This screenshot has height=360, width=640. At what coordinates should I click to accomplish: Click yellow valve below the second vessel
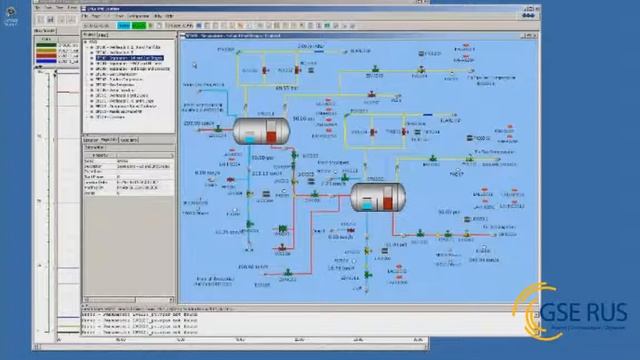pos(367,251)
